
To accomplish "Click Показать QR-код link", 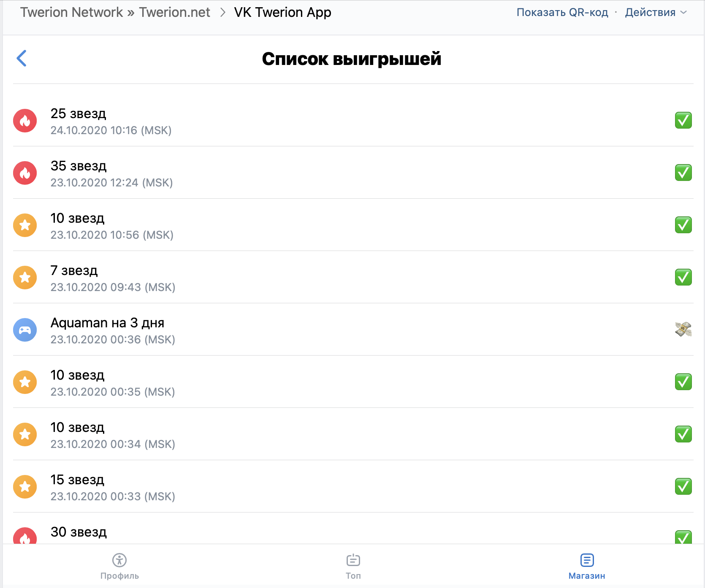I will click(562, 13).
